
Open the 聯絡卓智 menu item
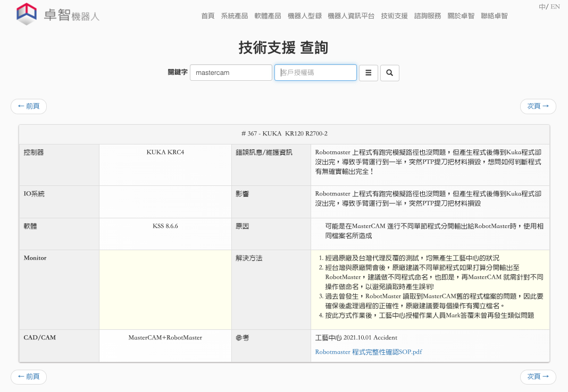pos(495,16)
